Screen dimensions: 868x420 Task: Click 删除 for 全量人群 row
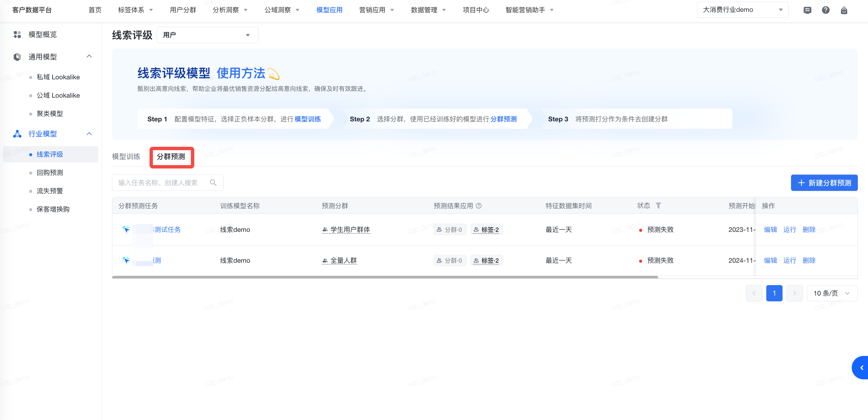pyautogui.click(x=809, y=260)
